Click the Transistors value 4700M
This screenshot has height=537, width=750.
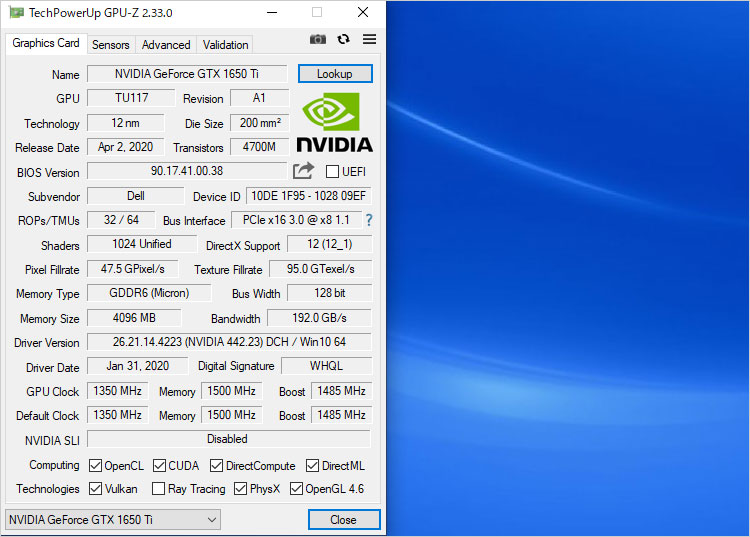(x=259, y=146)
